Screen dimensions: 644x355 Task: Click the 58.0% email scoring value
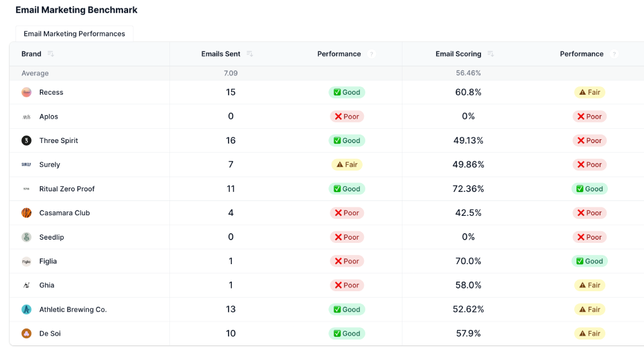pos(468,285)
